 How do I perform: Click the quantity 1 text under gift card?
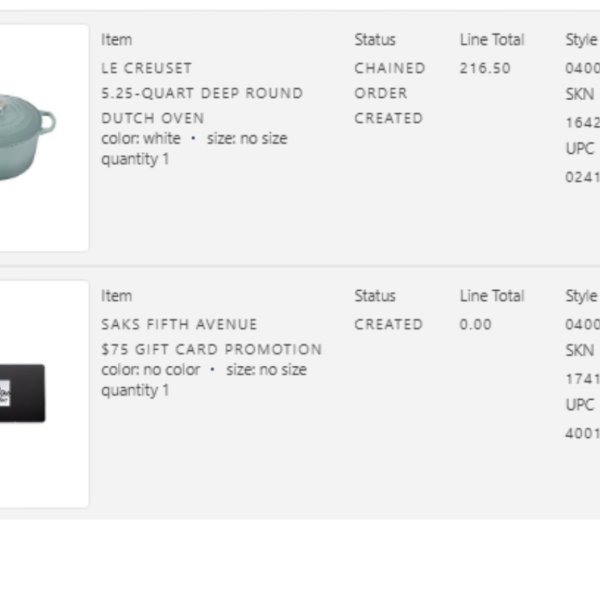[135, 390]
